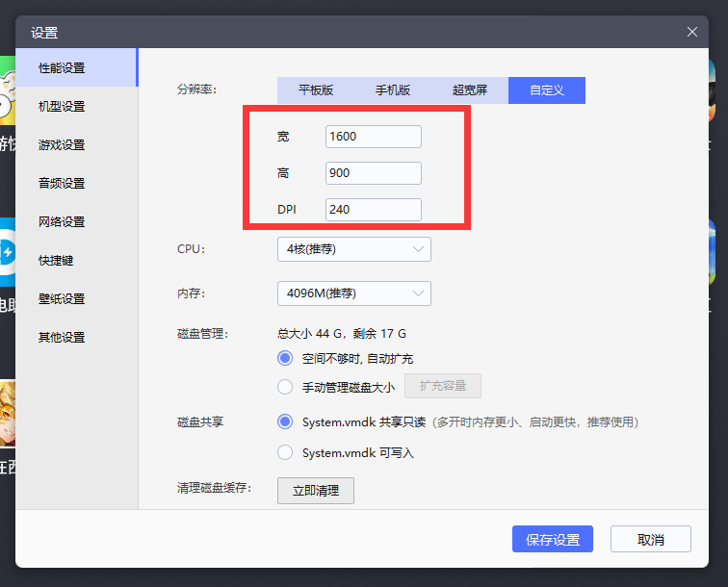Choose 手机版 resolution preset
This screenshot has width=728, height=587.
pos(393,90)
